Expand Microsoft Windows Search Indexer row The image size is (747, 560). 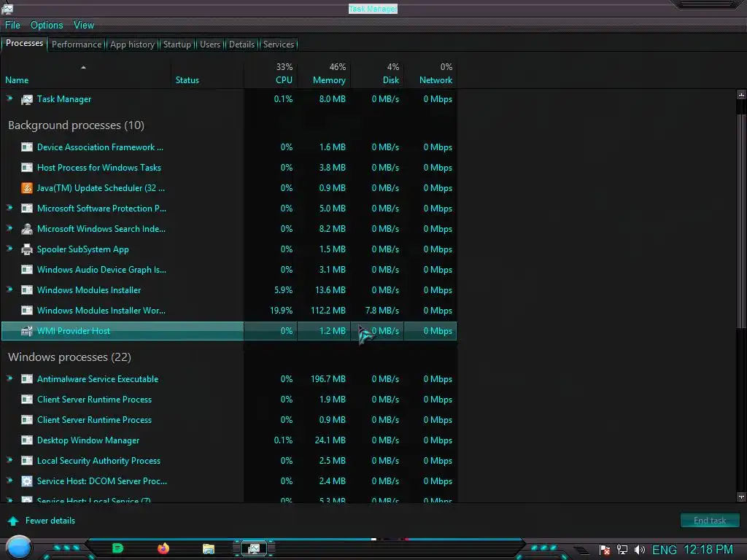9,228
